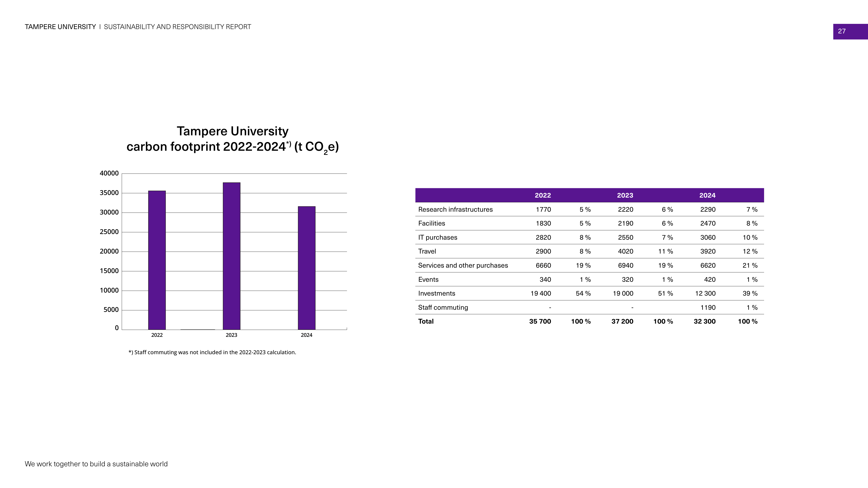Click the 39 % Investments share cell
Screen dimensions: 868x488
[750, 293]
